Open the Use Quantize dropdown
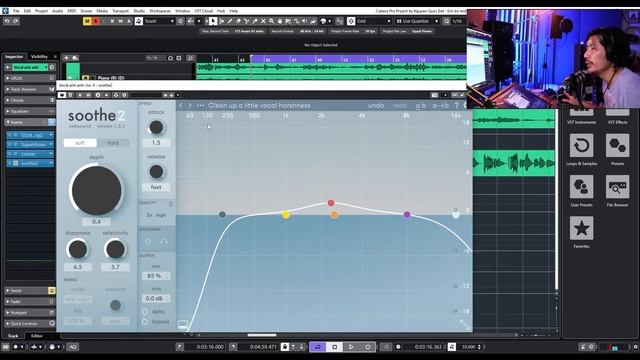 418,21
